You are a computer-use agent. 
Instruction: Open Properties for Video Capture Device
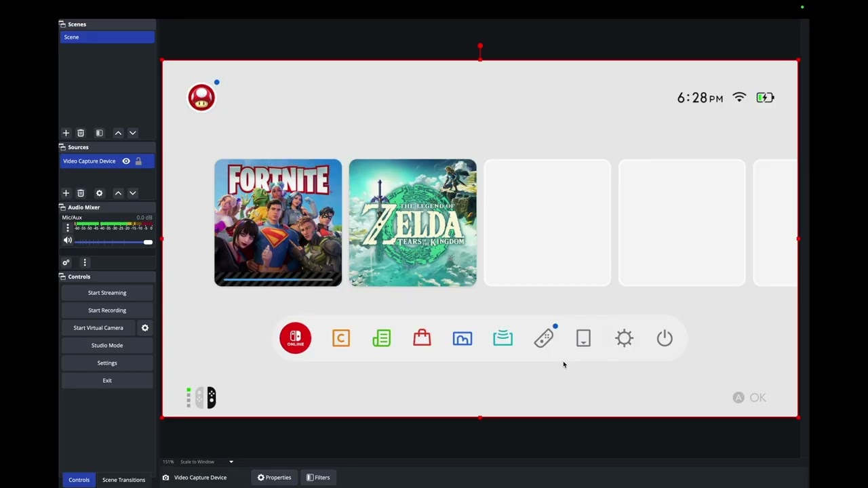274,478
